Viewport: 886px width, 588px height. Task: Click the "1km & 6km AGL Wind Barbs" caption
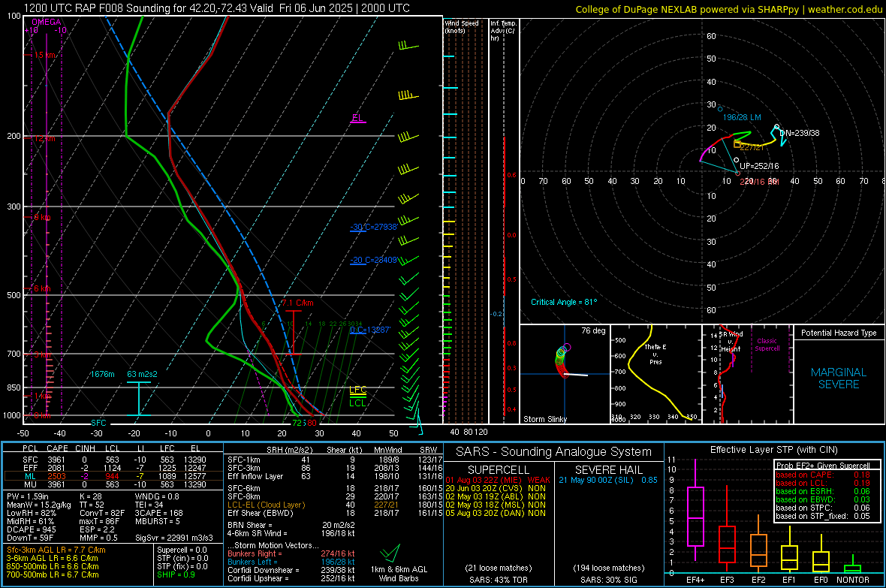[399, 574]
